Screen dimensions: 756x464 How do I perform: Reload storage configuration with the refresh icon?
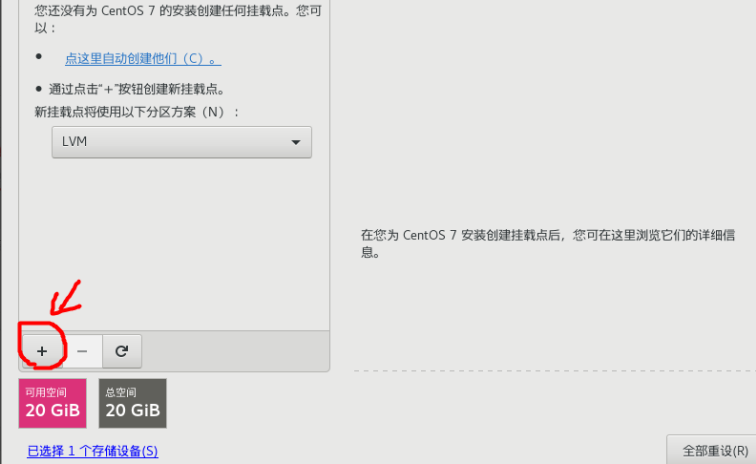tap(122, 351)
